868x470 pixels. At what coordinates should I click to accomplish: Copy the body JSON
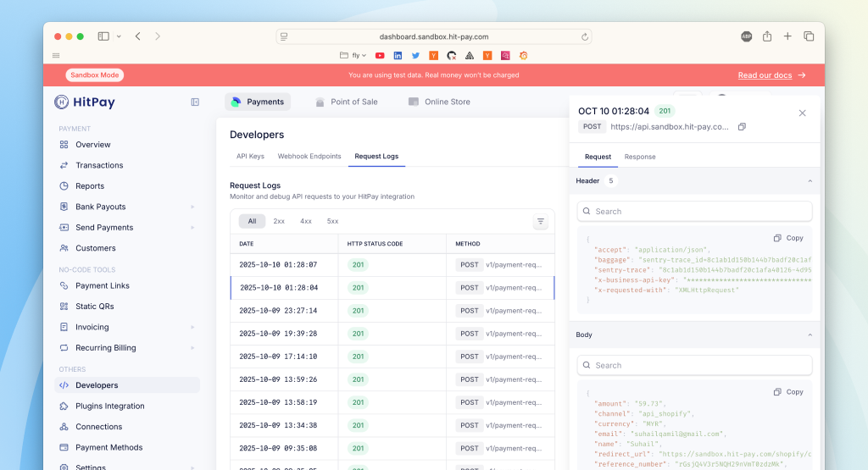click(x=788, y=392)
